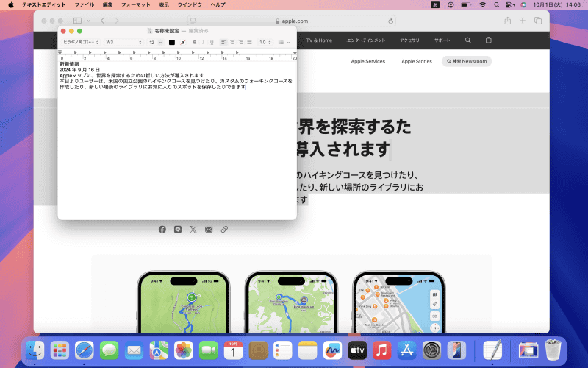Open the W3 font weight dropdown

[x=123, y=43]
